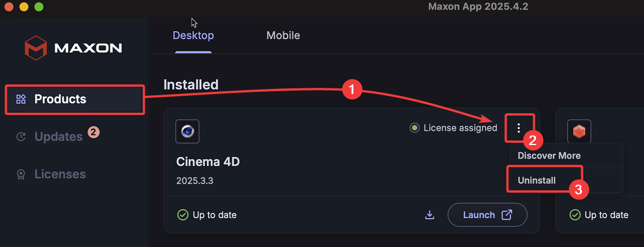Select Uninstall from the options menu
Screen dimensions: 644x247
click(537, 181)
